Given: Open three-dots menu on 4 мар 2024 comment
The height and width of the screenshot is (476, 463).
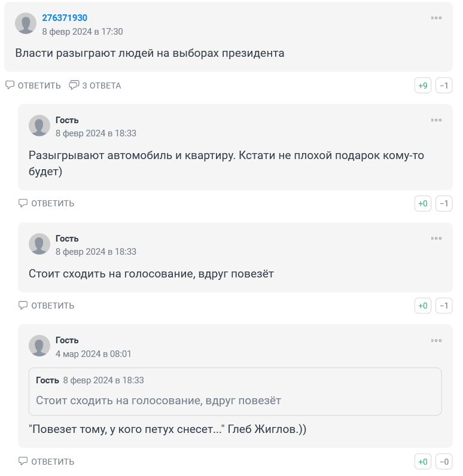Looking at the screenshot, I should (x=437, y=341).
